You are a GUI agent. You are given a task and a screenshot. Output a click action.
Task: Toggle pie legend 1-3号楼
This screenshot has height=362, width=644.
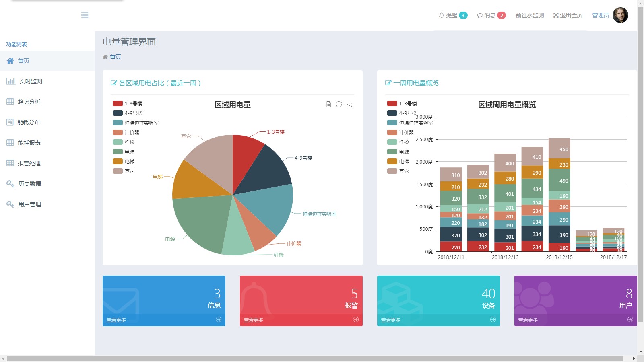tap(128, 103)
